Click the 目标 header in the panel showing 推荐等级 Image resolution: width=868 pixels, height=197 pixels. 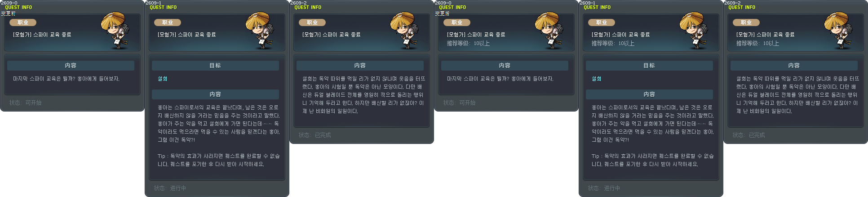tap(649, 66)
